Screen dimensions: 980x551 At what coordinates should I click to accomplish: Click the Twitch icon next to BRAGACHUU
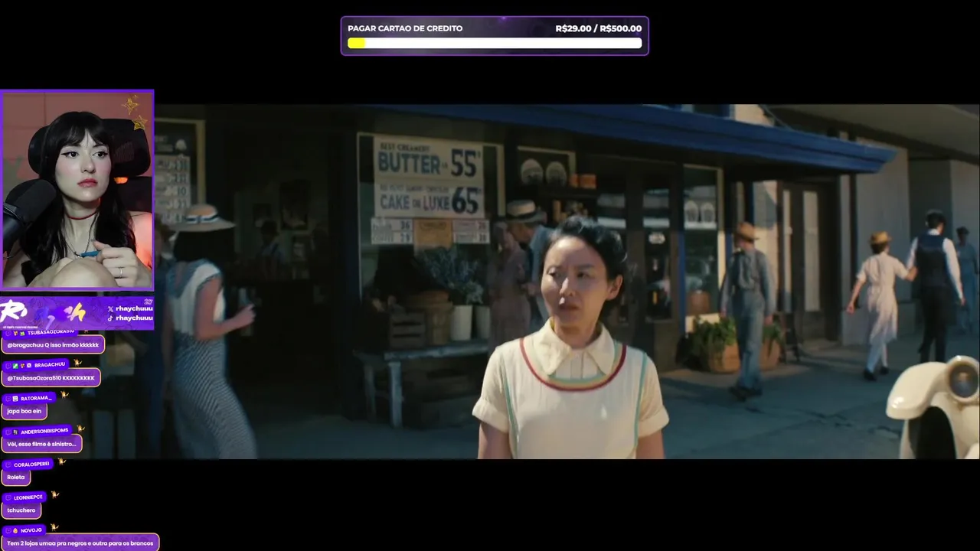(x=8, y=365)
